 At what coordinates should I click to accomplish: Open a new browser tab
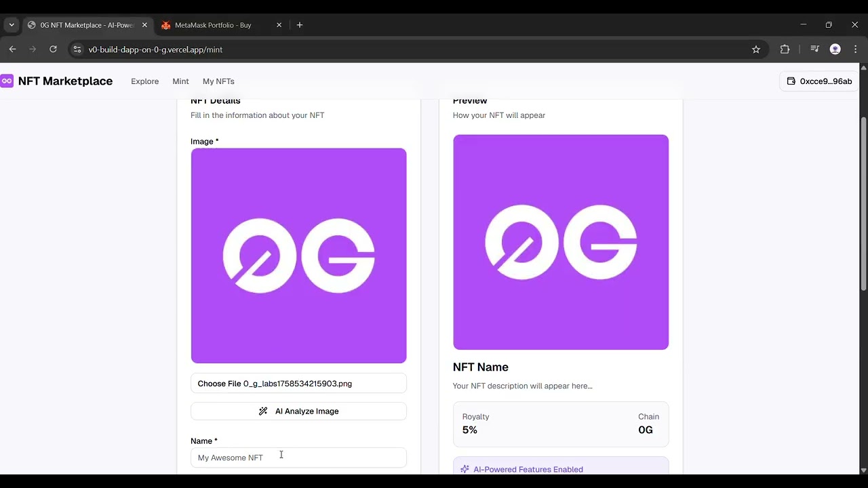pos(300,25)
